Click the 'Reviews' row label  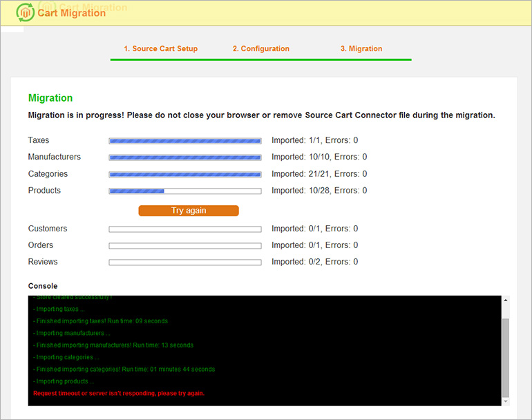43,262
